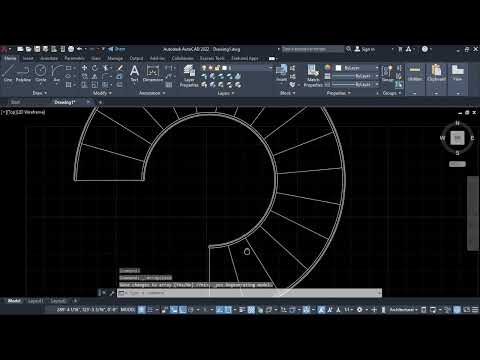Click the Top 2D Wireframe viewport label
The image size is (480, 360).
(x=23, y=112)
